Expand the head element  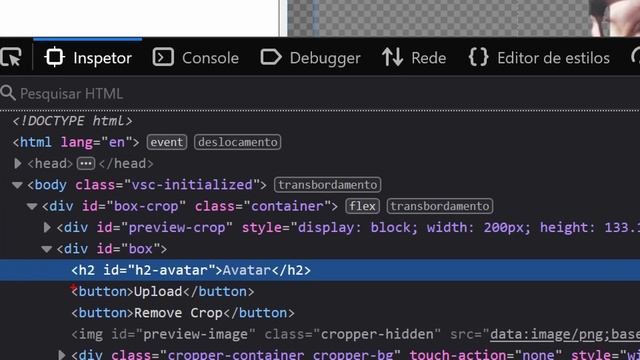18,163
